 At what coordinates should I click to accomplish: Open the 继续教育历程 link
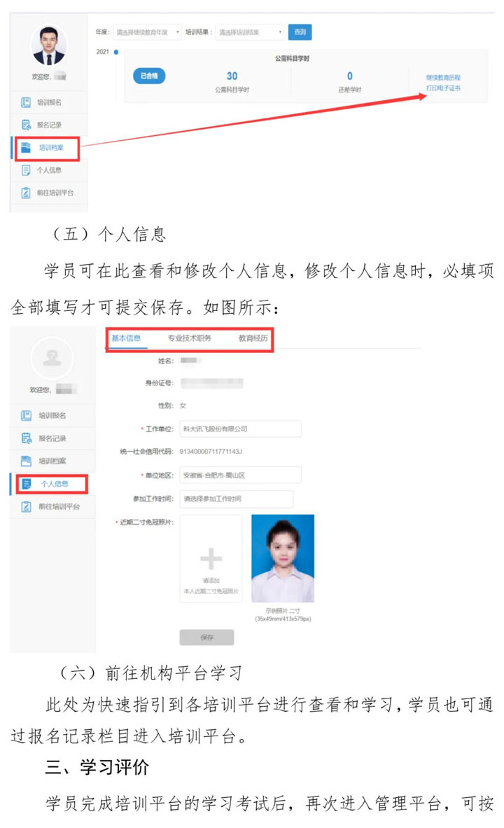coord(443,77)
